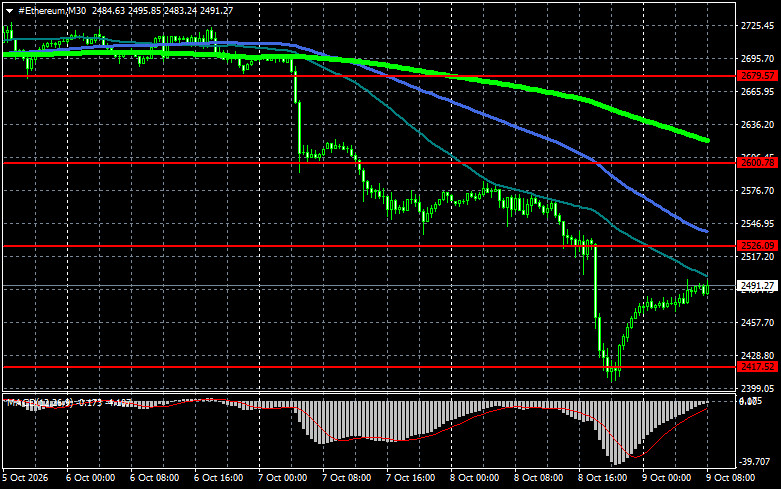Click the 2725.45 price scale label
This screenshot has width=781, height=489.
pyautogui.click(x=758, y=26)
